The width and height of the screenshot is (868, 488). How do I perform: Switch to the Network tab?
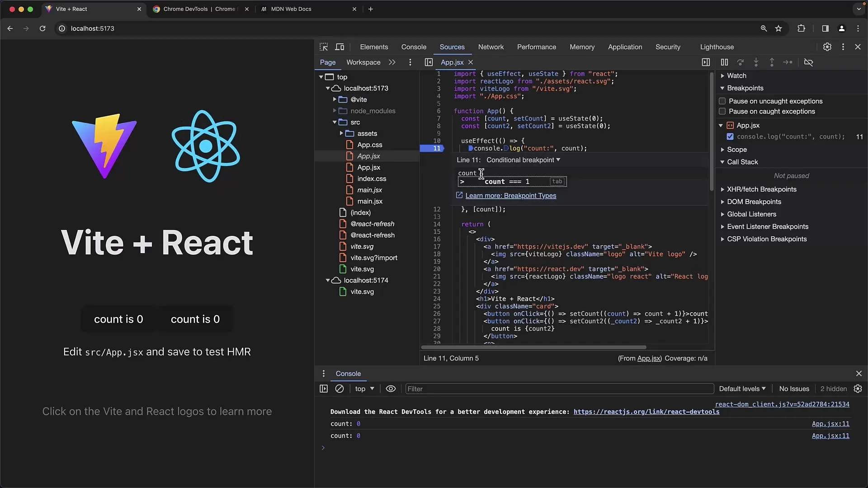[490, 47]
